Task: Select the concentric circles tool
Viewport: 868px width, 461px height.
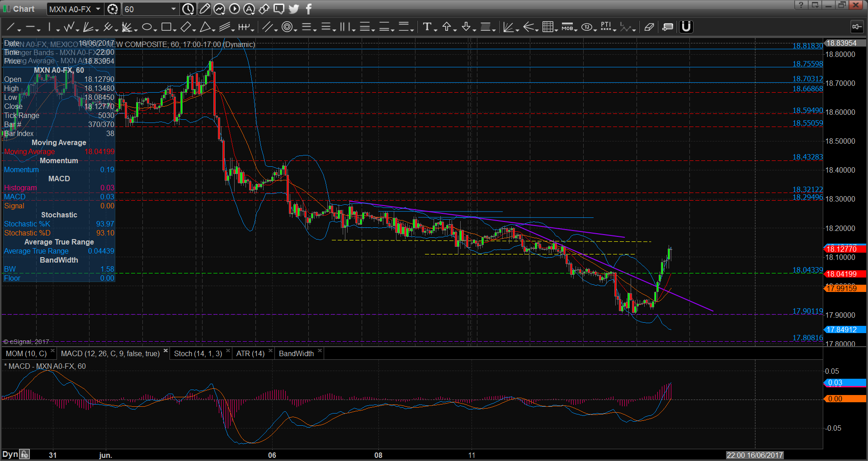Action: coord(287,27)
